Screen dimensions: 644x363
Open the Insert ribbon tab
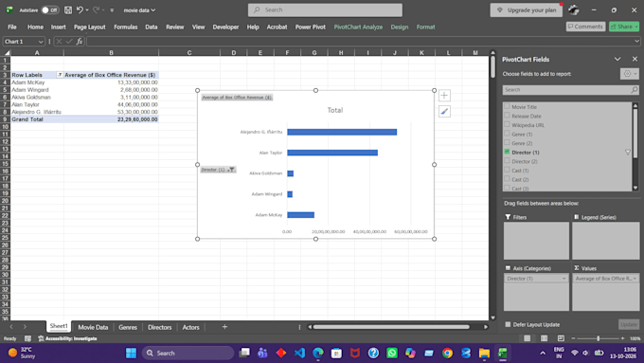click(x=58, y=27)
